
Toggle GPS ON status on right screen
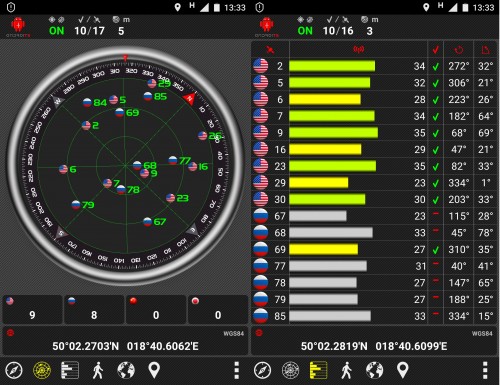point(305,31)
